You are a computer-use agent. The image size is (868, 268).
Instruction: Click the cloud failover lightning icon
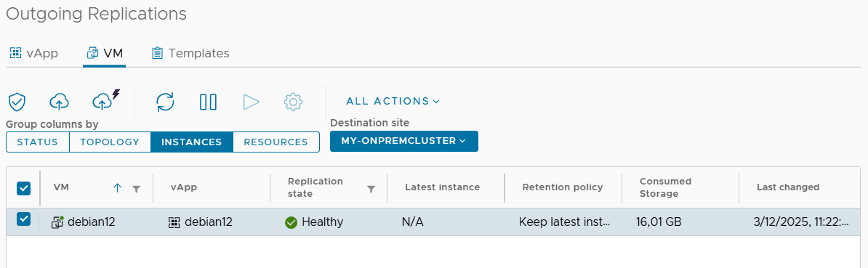[x=105, y=100]
